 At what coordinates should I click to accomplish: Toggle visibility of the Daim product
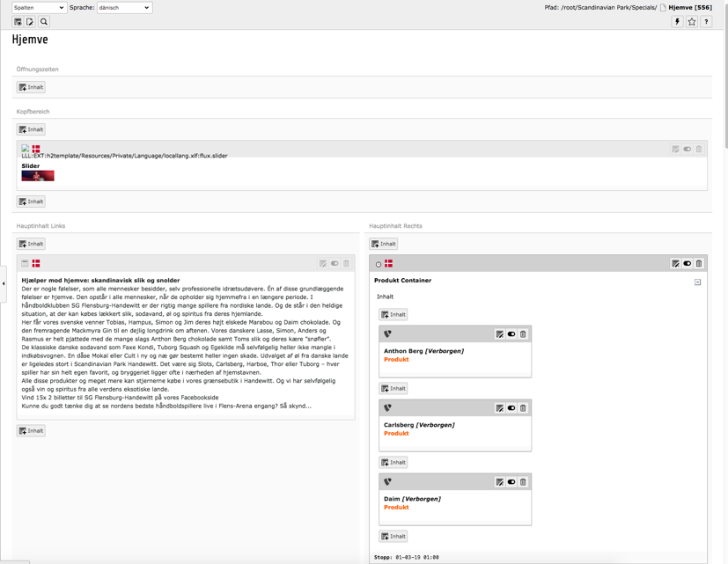[511, 482]
